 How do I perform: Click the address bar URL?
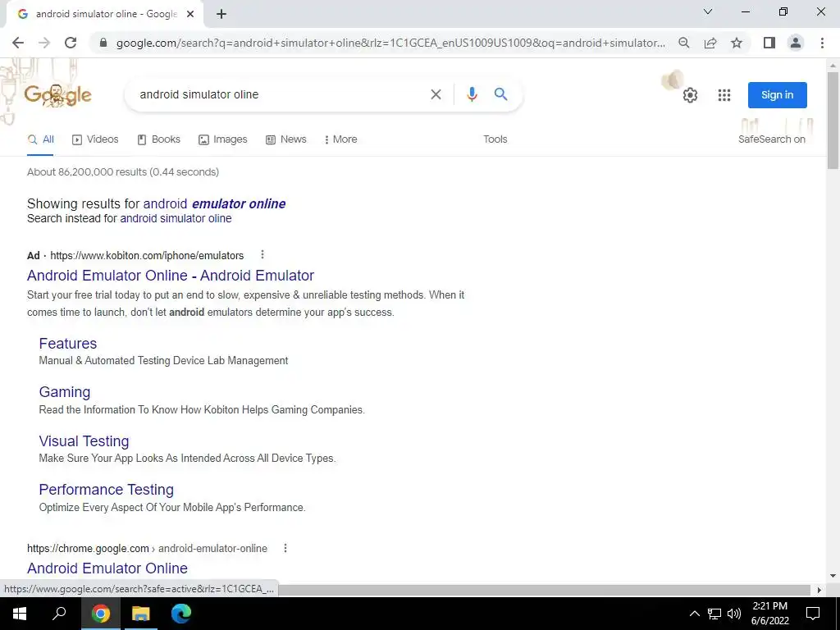[391, 43]
